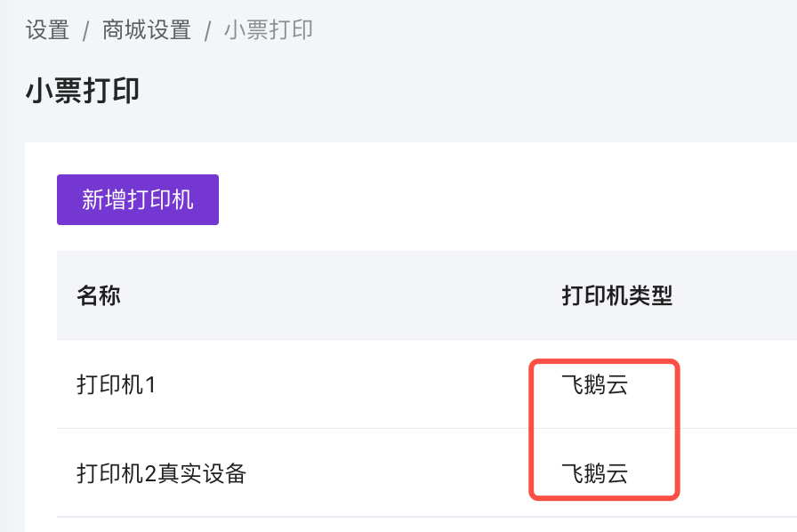The width and height of the screenshot is (797, 532).
Task: Sort by the 名称 column header
Action: [x=99, y=295]
